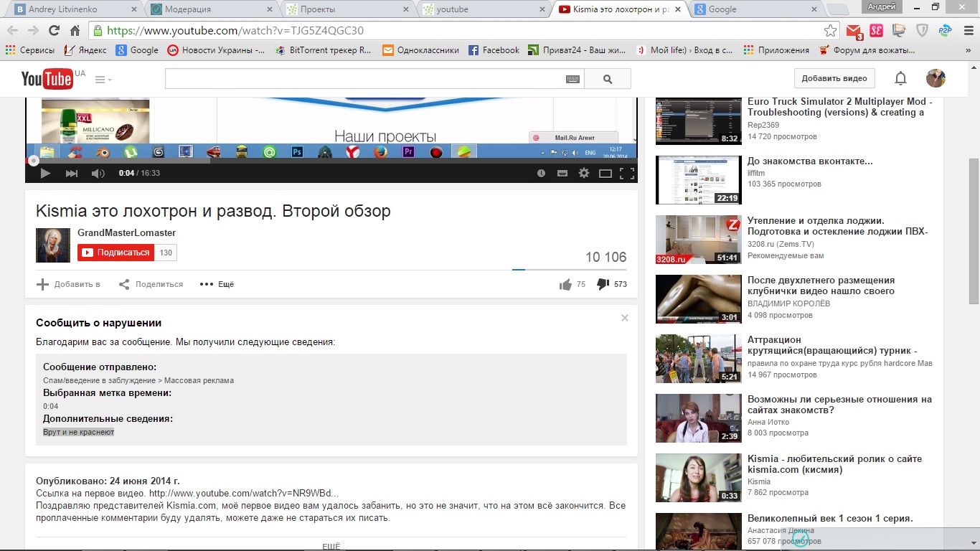Open the mail checker extension icon
980x551 pixels.
tap(854, 31)
